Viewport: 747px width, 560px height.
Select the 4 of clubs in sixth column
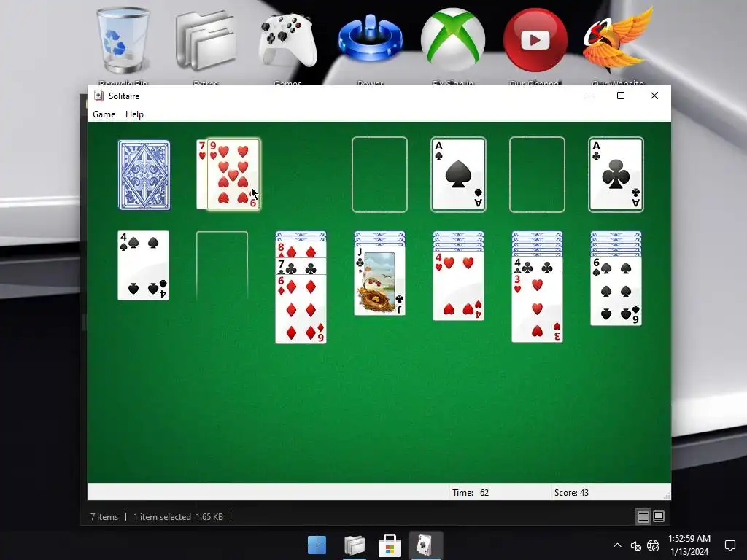[537, 265]
